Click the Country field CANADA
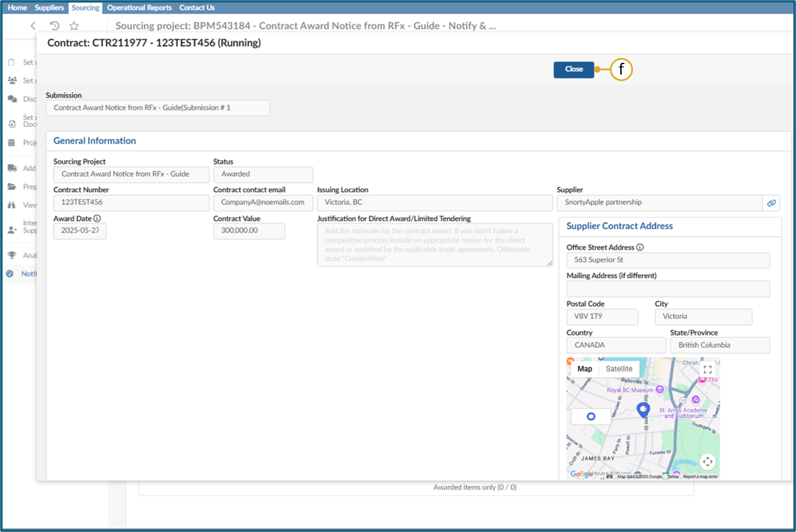This screenshot has width=796, height=532. click(x=616, y=345)
